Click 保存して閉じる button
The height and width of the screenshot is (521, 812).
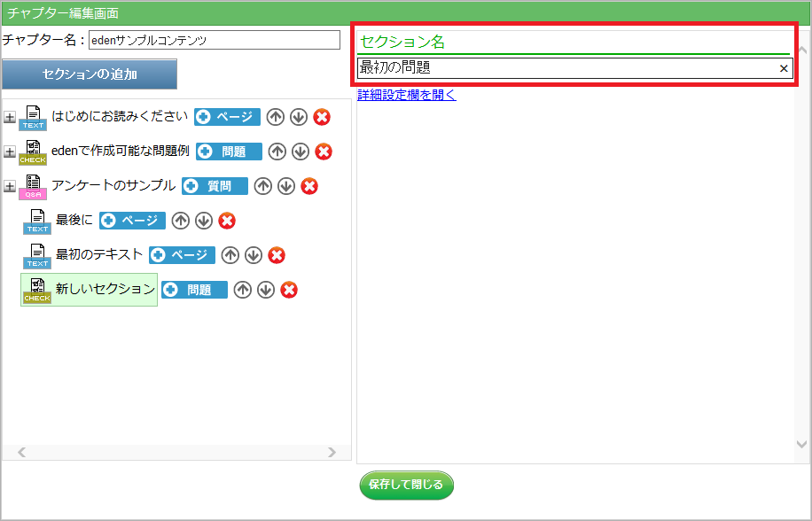click(x=407, y=485)
